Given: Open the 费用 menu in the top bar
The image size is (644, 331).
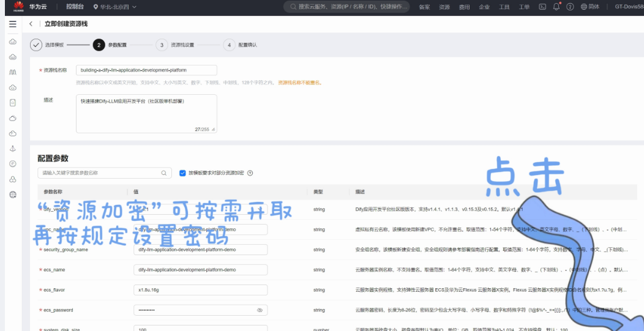Looking at the screenshot, I should (x=464, y=7).
